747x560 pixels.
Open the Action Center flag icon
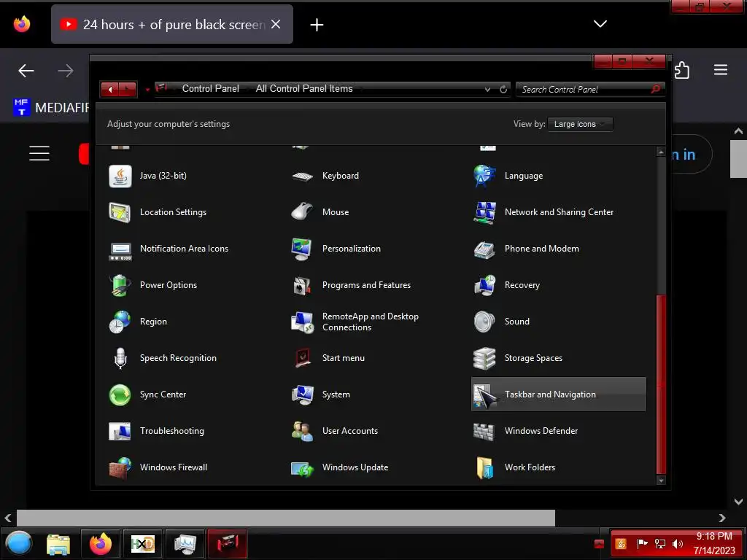(642, 544)
